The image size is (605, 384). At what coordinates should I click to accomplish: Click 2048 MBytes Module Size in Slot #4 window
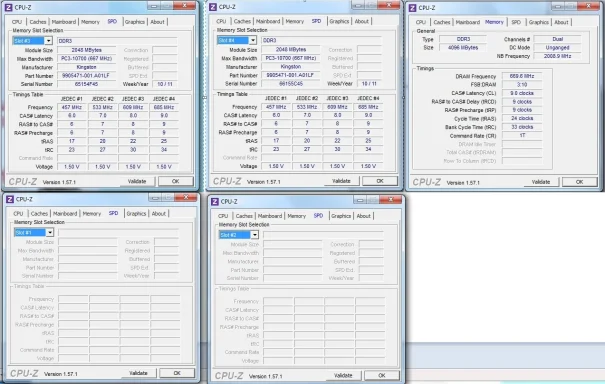291,49
